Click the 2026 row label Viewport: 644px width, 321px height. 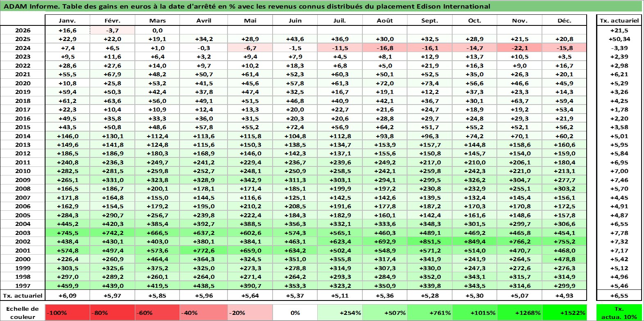point(23,30)
